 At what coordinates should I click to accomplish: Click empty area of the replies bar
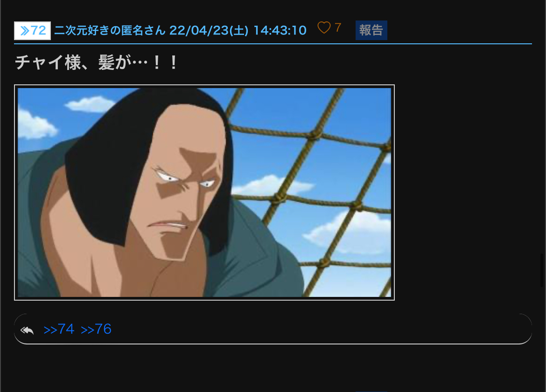pyautogui.click(x=314, y=329)
